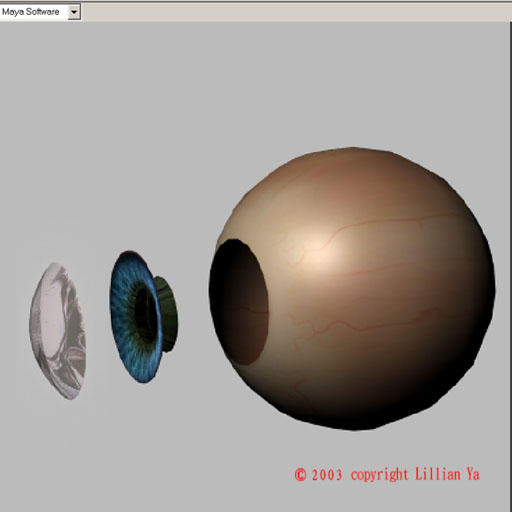Screen dimensions: 512x512
Task: Select the transparent cornea object
Action: click(x=58, y=331)
